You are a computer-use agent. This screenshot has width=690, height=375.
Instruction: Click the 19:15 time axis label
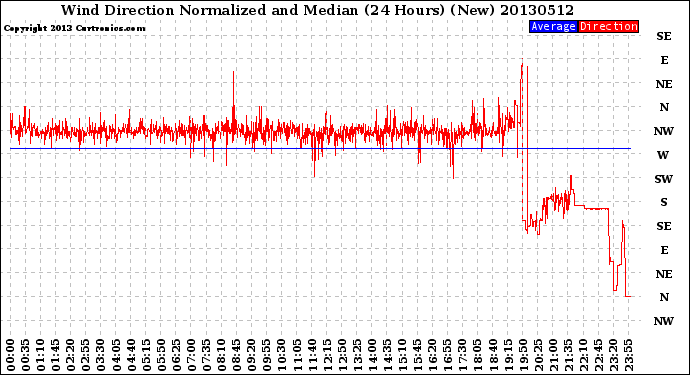click(509, 355)
